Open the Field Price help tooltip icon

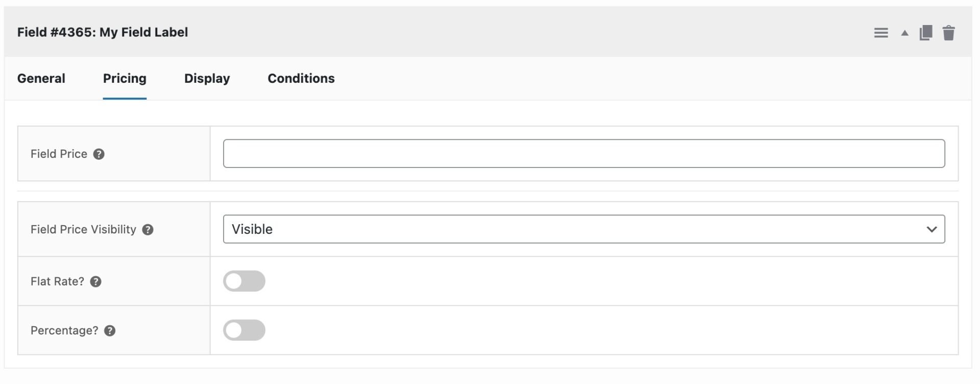pos(99,154)
